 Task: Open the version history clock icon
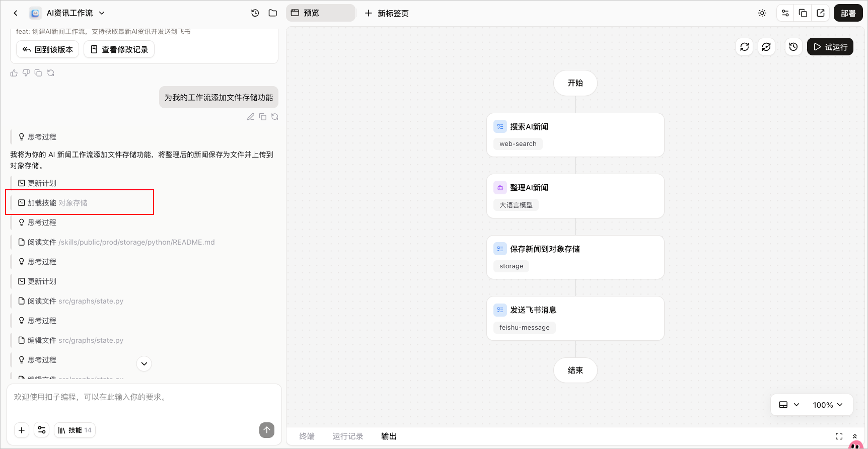255,13
